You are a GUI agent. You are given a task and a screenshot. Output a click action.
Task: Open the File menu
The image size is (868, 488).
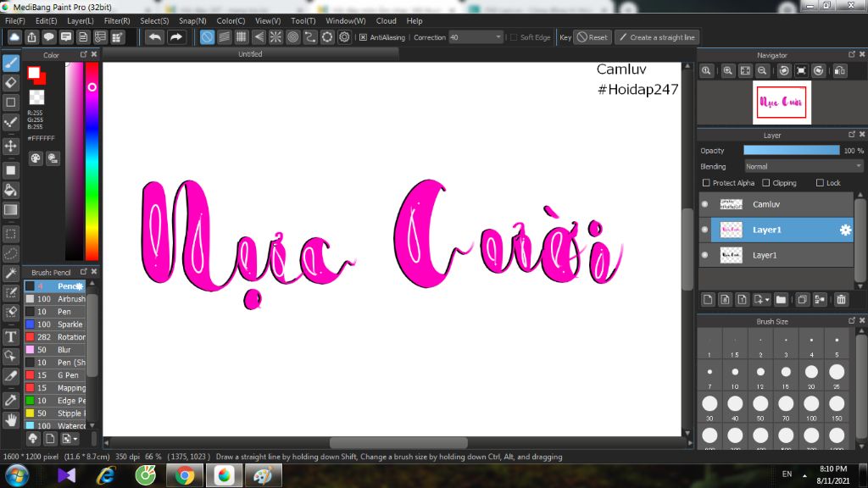[15, 20]
